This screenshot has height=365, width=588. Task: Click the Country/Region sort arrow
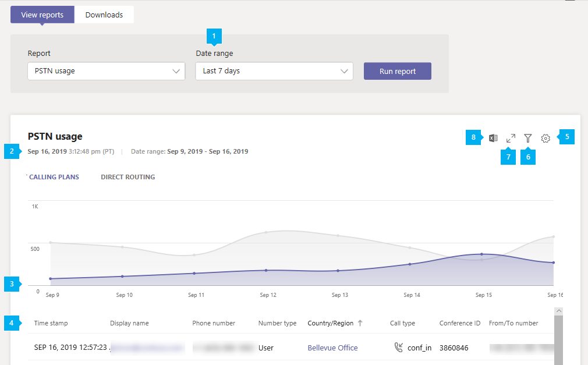[x=360, y=323]
